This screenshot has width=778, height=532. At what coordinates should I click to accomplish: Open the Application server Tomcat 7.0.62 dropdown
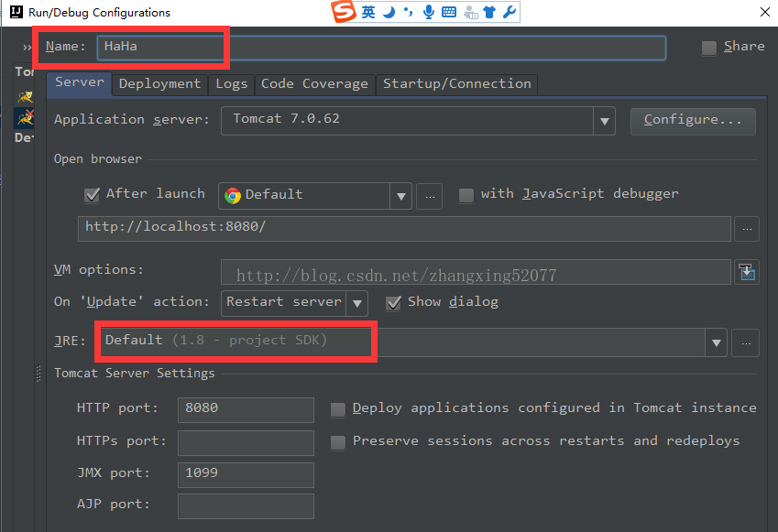[604, 121]
